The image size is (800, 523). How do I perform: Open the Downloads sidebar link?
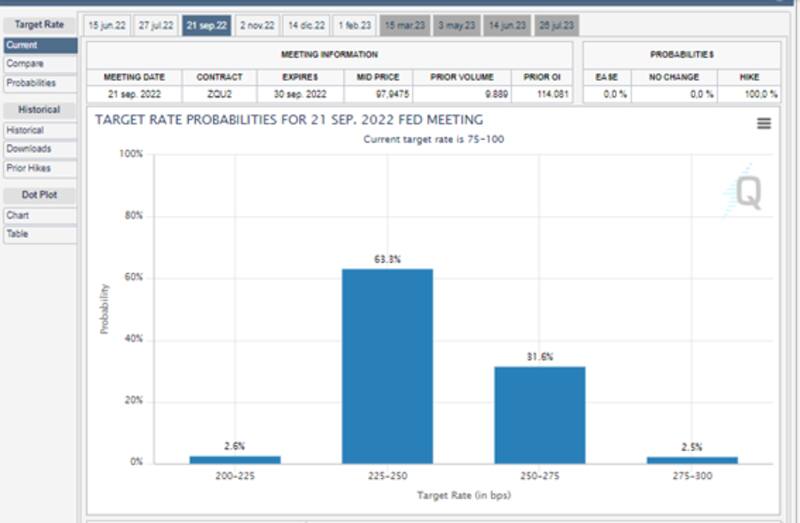coord(38,149)
